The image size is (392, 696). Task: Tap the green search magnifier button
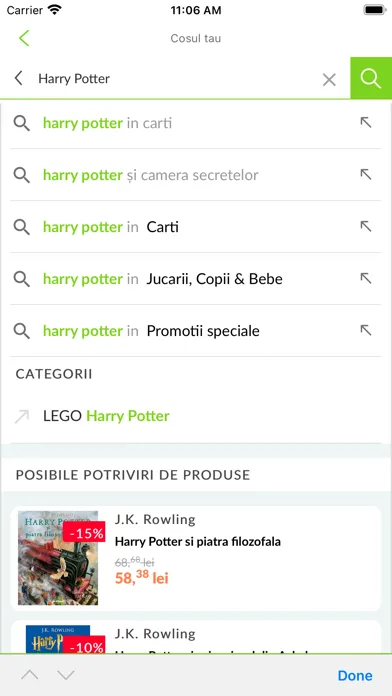click(371, 78)
